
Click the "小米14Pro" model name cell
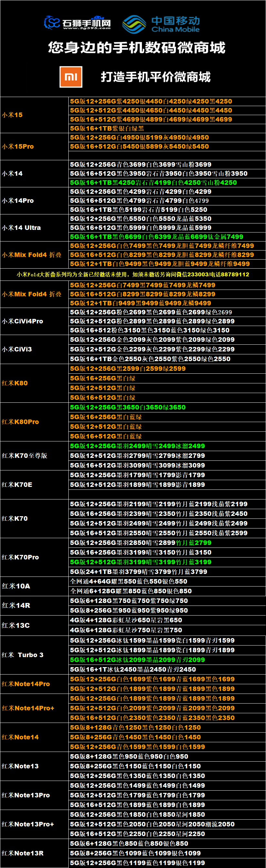coord(34,201)
